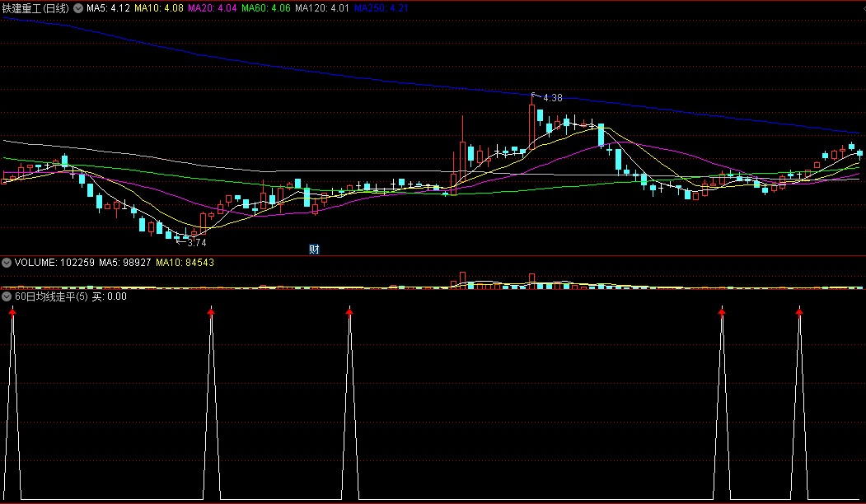The width and height of the screenshot is (866, 504).
Task: Expand the VOLUME indicator menu arrow
Action: coord(7,263)
